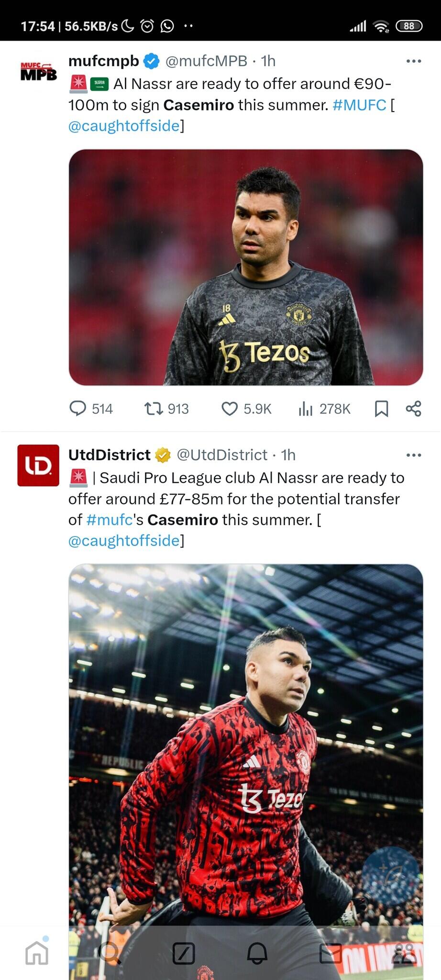View Casemiro photo in black training top
The image size is (441, 980).
pyautogui.click(x=246, y=267)
